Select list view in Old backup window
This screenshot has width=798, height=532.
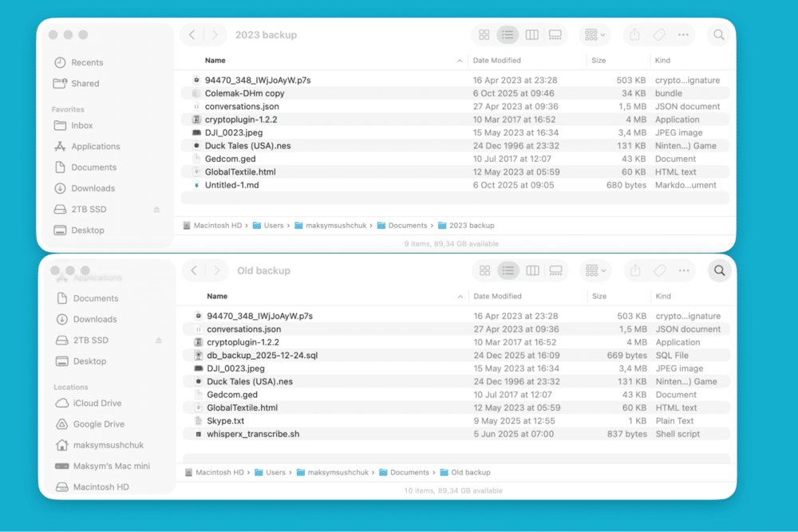click(x=508, y=270)
